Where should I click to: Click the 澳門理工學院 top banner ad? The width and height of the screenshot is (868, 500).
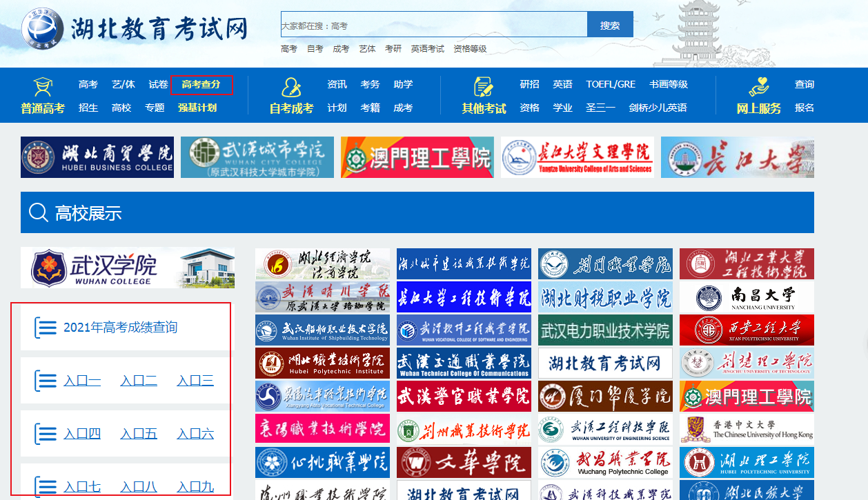(417, 157)
